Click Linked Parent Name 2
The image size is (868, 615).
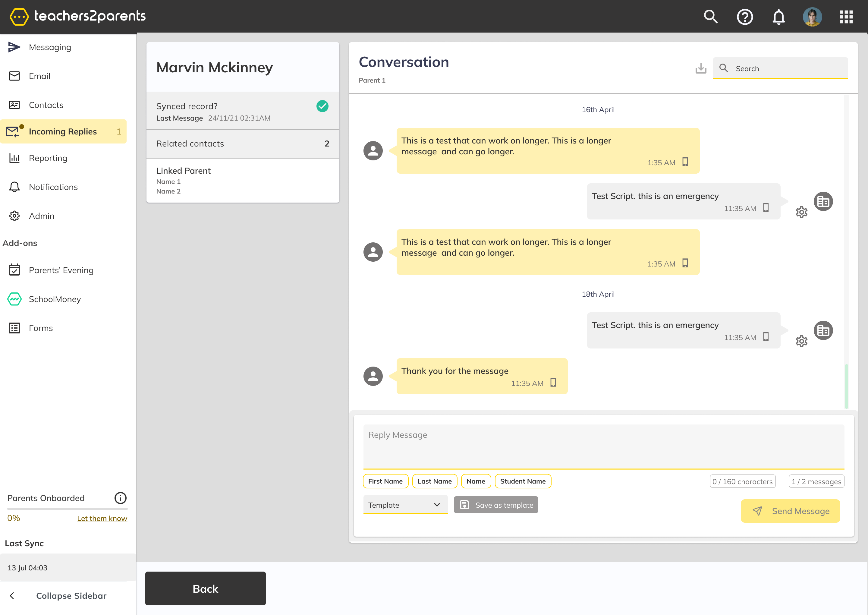click(x=168, y=191)
